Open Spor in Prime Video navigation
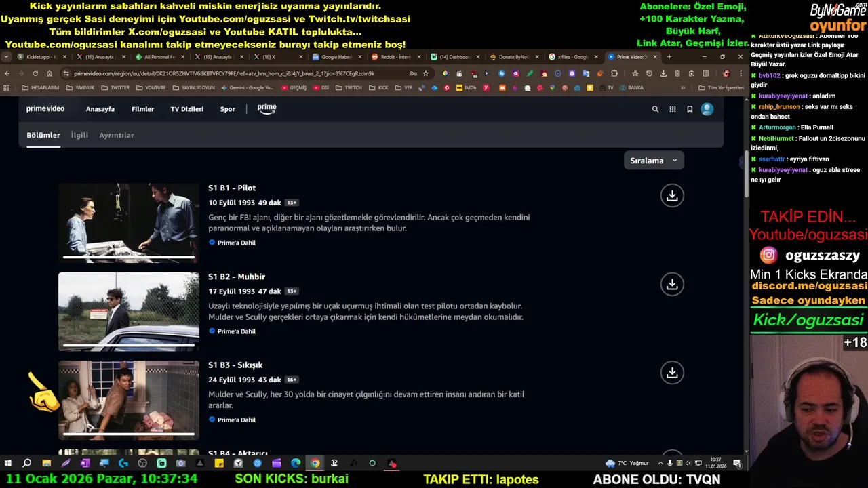 (x=228, y=109)
